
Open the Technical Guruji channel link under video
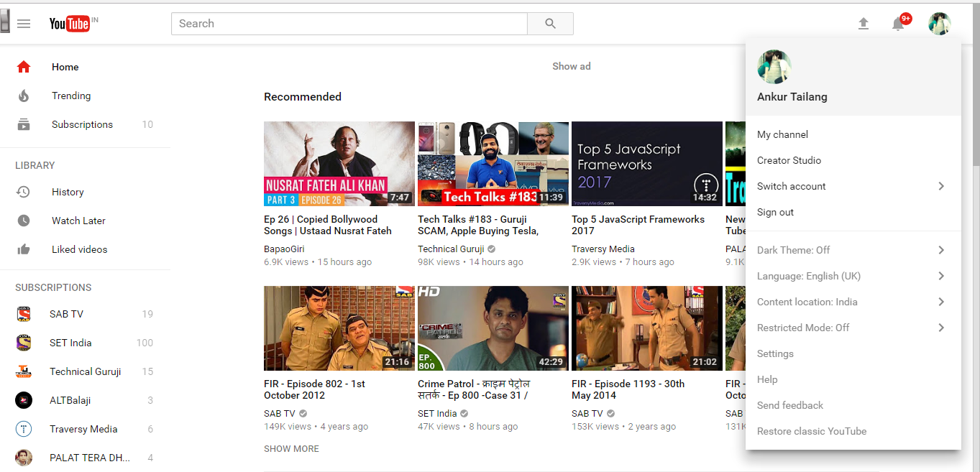451,249
